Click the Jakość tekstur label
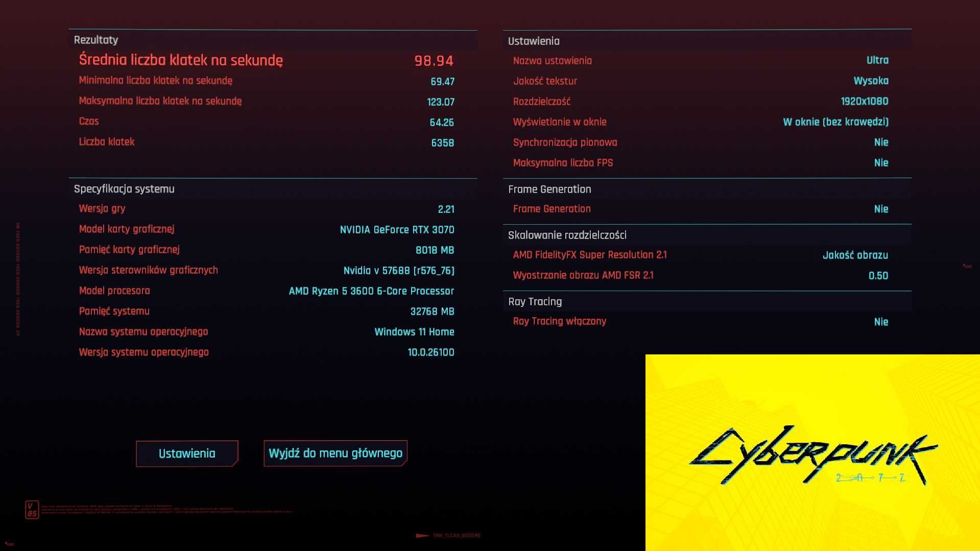This screenshot has height=551, width=980. [545, 81]
